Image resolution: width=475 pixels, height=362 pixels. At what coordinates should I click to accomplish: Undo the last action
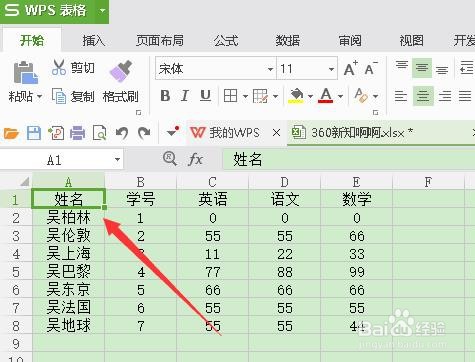click(122, 133)
